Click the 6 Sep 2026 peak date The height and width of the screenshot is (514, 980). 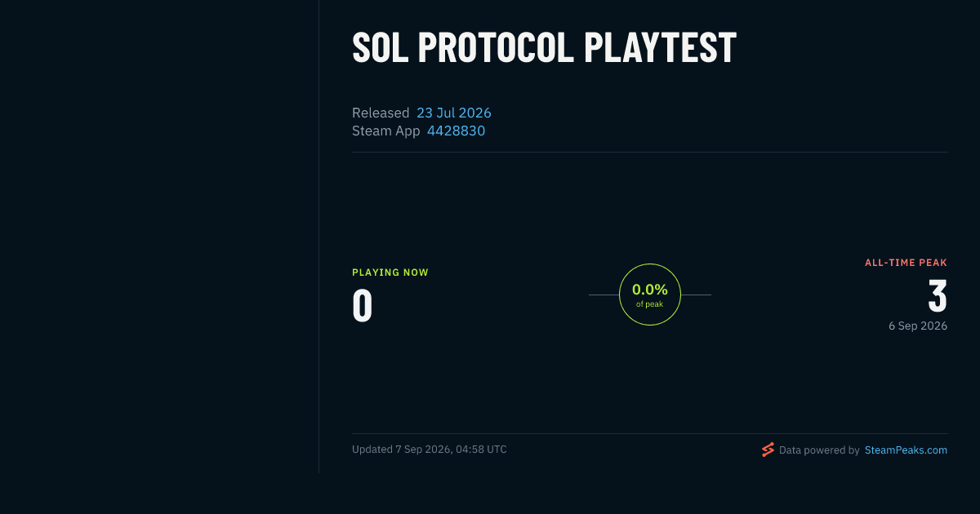(x=918, y=326)
